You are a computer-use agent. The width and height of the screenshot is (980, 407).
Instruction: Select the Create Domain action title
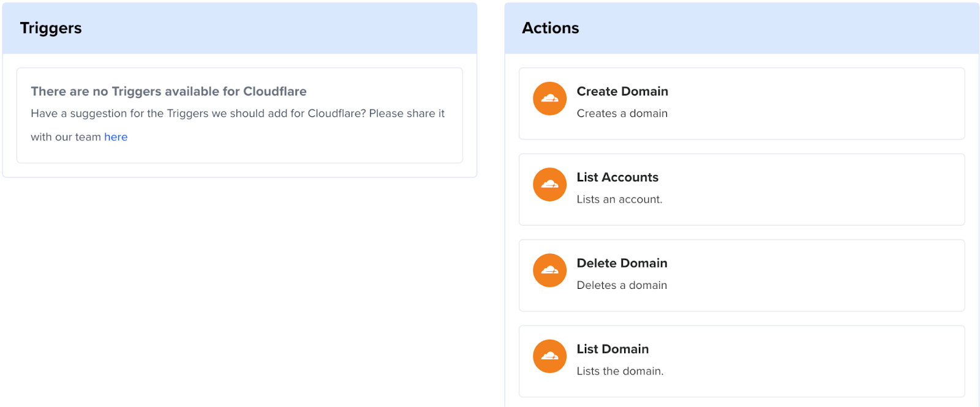[622, 91]
